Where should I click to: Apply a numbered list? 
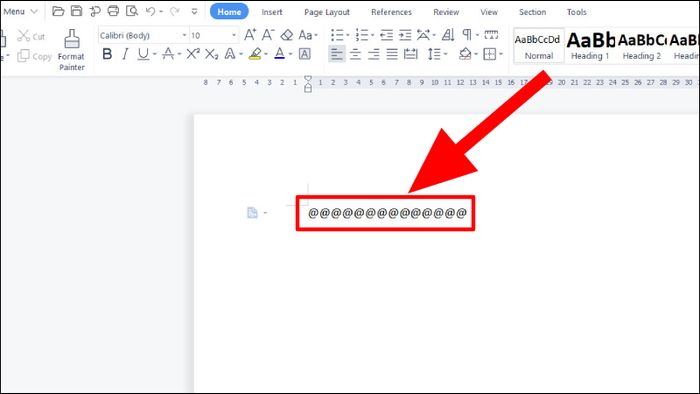coord(362,35)
